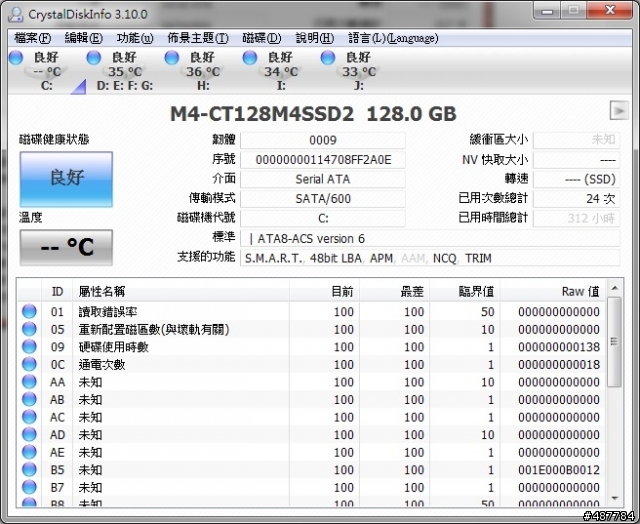Click the 讀取錯誤率 attribute name
The image size is (640, 524).
[108, 312]
